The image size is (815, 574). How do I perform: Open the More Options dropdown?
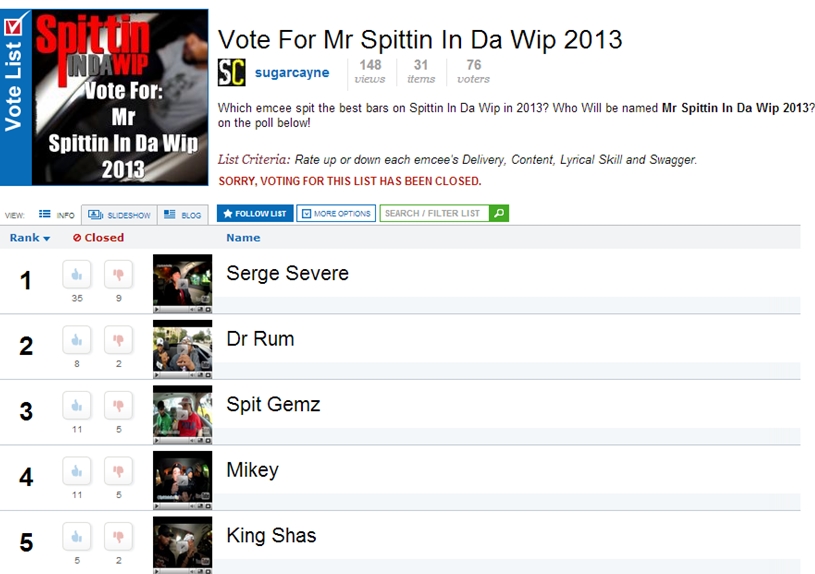point(336,213)
